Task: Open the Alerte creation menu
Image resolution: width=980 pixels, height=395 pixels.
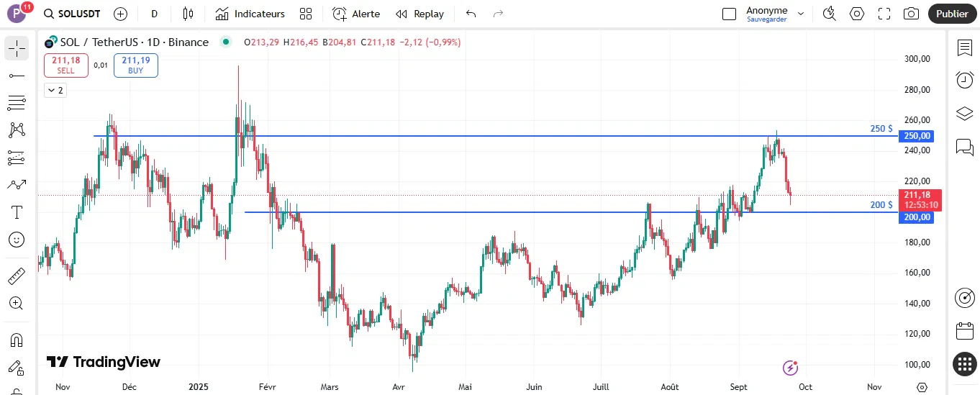Action: (356, 14)
